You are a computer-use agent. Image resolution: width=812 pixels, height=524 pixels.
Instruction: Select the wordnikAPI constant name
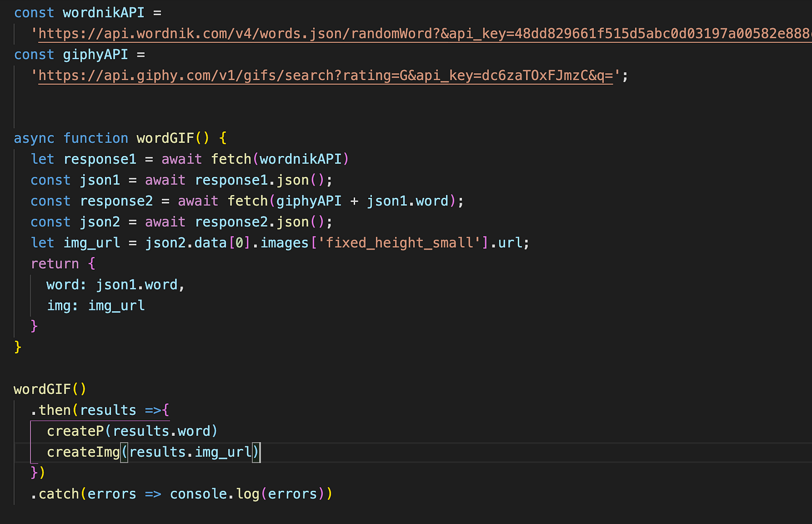(103, 12)
